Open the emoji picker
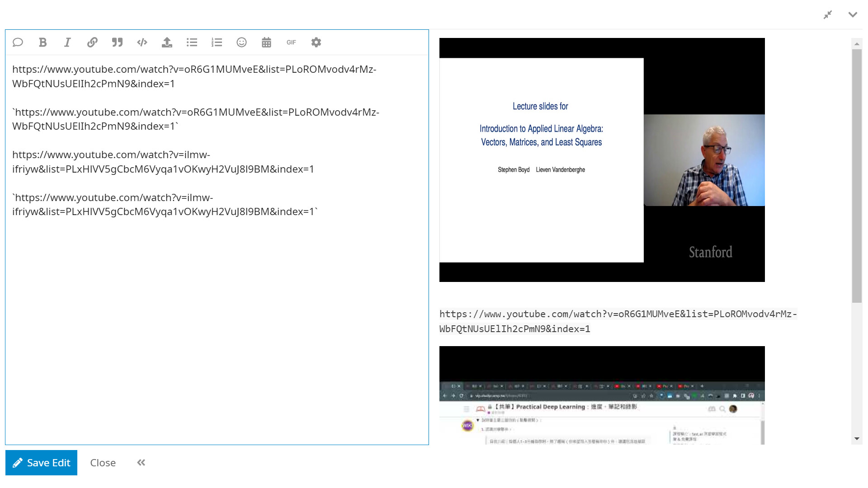Viewport: 868px width, 488px height. tap(241, 42)
